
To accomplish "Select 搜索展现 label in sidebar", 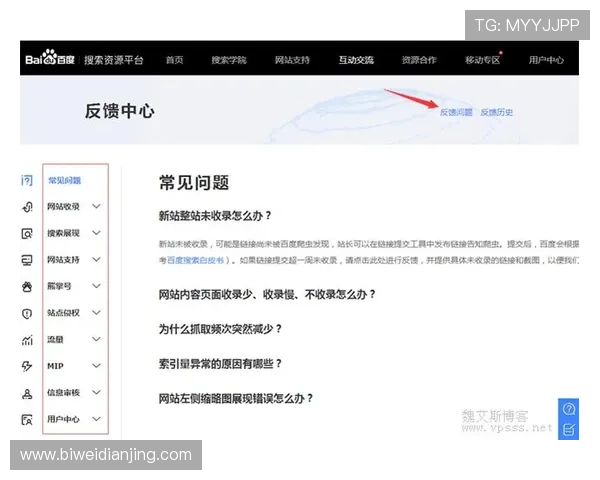I will [64, 233].
